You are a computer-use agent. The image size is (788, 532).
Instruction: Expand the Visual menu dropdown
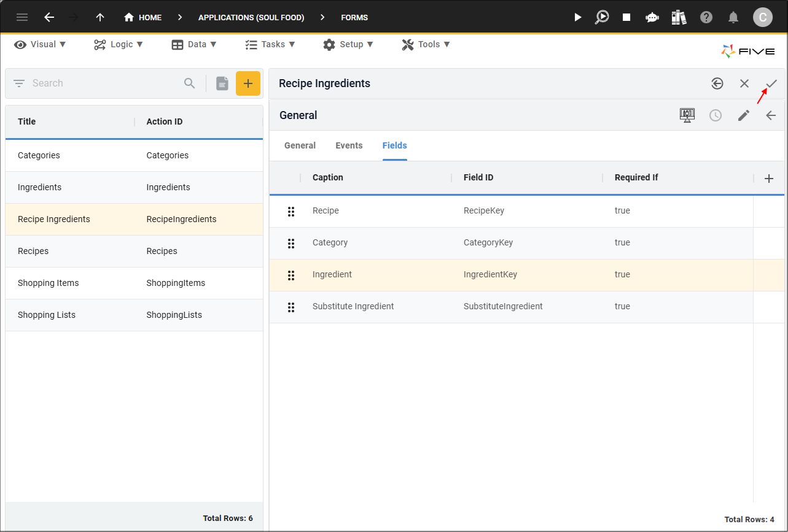point(41,44)
